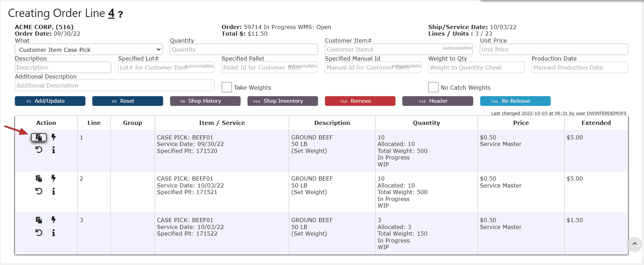
Task: Click the line number 4 link in title
Action: [x=111, y=13]
